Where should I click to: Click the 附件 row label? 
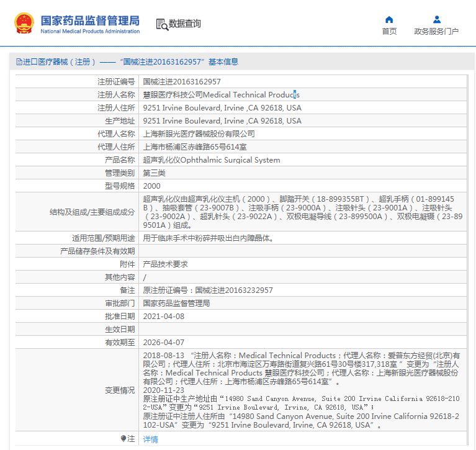[127, 264]
